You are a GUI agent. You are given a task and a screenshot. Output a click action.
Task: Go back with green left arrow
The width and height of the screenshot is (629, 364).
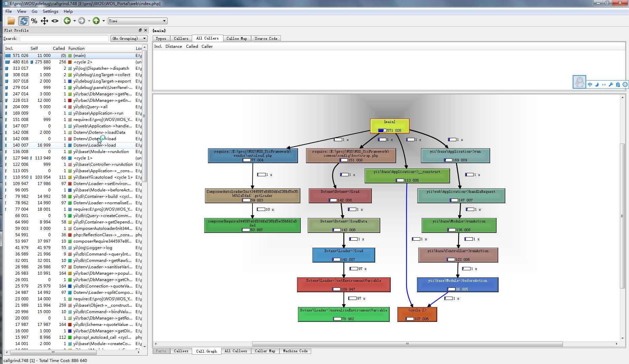point(67,21)
